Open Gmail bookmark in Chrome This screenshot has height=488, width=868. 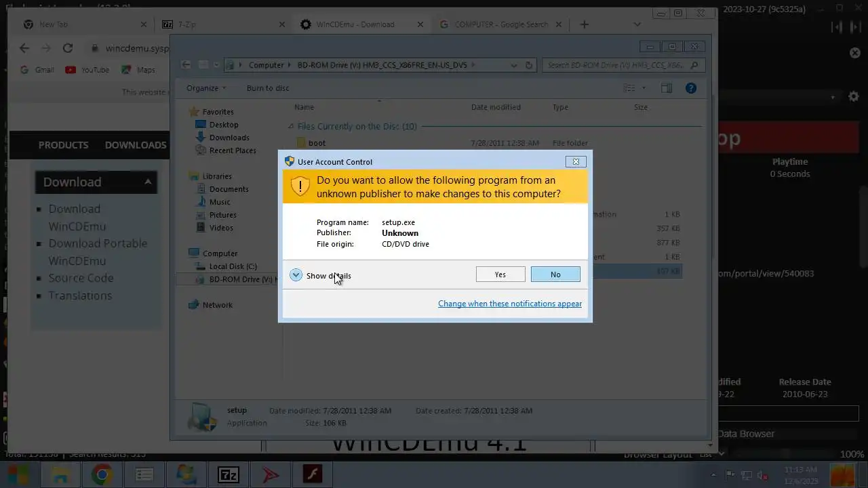click(37, 70)
